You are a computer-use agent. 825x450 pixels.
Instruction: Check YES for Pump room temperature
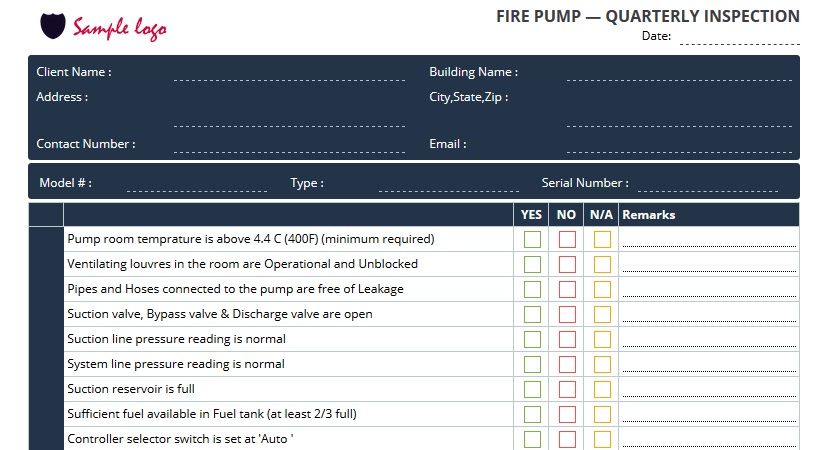click(532, 239)
